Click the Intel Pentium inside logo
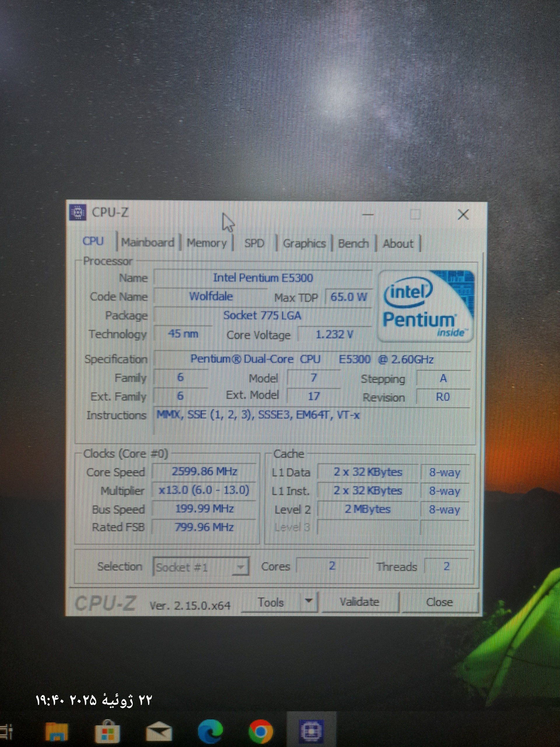This screenshot has width=560, height=747. pos(426,306)
